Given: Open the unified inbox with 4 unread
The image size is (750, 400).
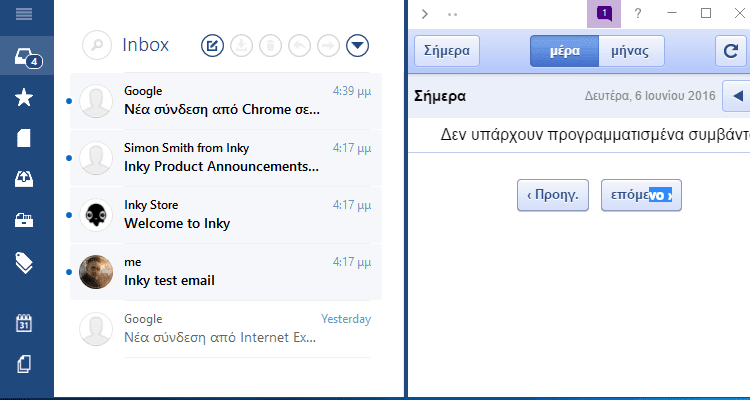Looking at the screenshot, I should coord(28,57).
